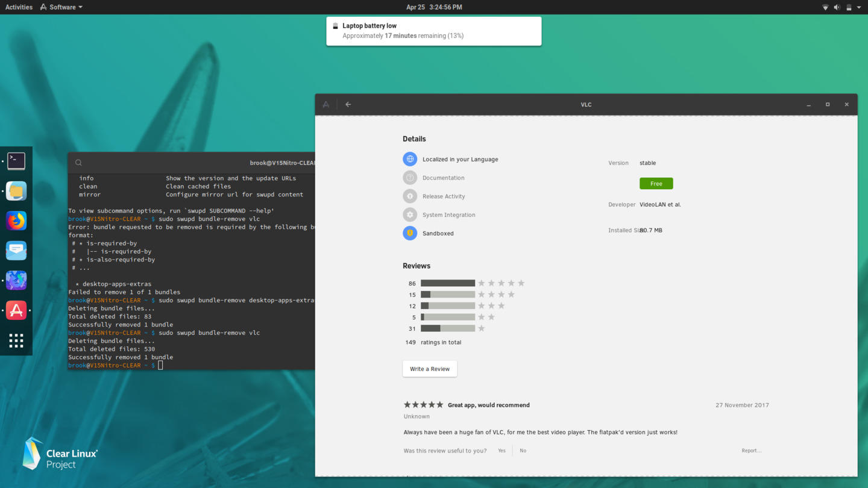Click the five-star rating bar with 86
Screen dimensions: 868x488
point(448,283)
